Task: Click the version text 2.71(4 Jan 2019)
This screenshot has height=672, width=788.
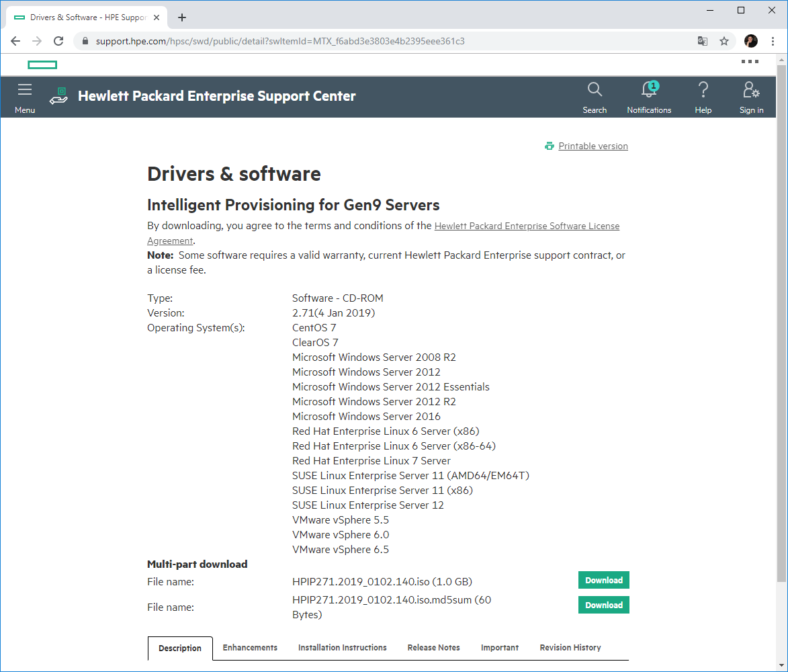Action: click(334, 313)
